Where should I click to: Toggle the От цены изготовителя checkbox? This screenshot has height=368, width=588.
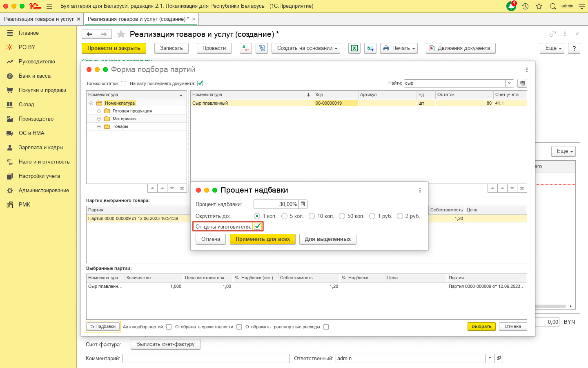pyautogui.click(x=257, y=227)
